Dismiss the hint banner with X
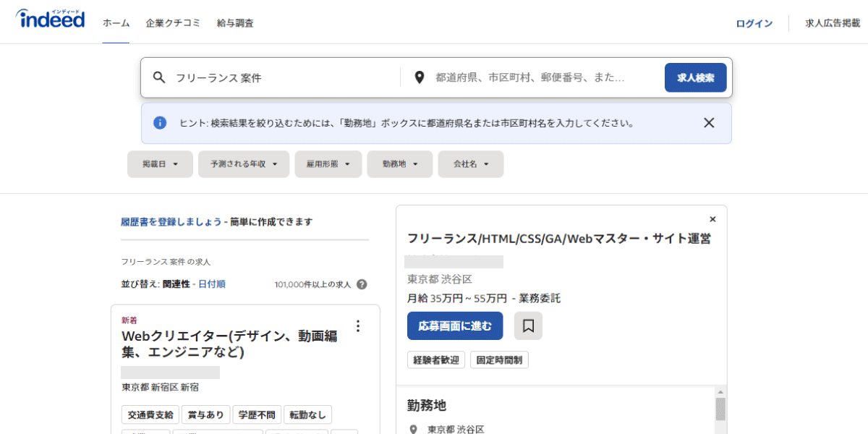Image resolution: width=868 pixels, height=434 pixels. tap(709, 123)
